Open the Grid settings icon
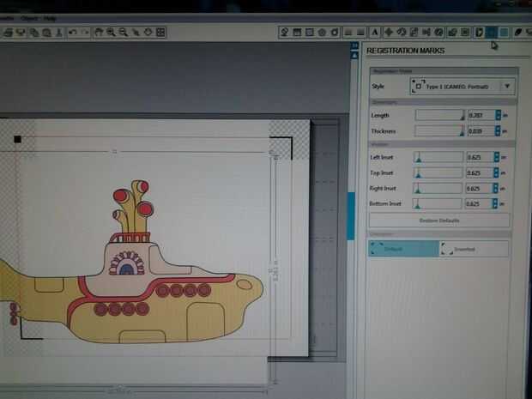This screenshot has width=532, height=399. coord(504,33)
